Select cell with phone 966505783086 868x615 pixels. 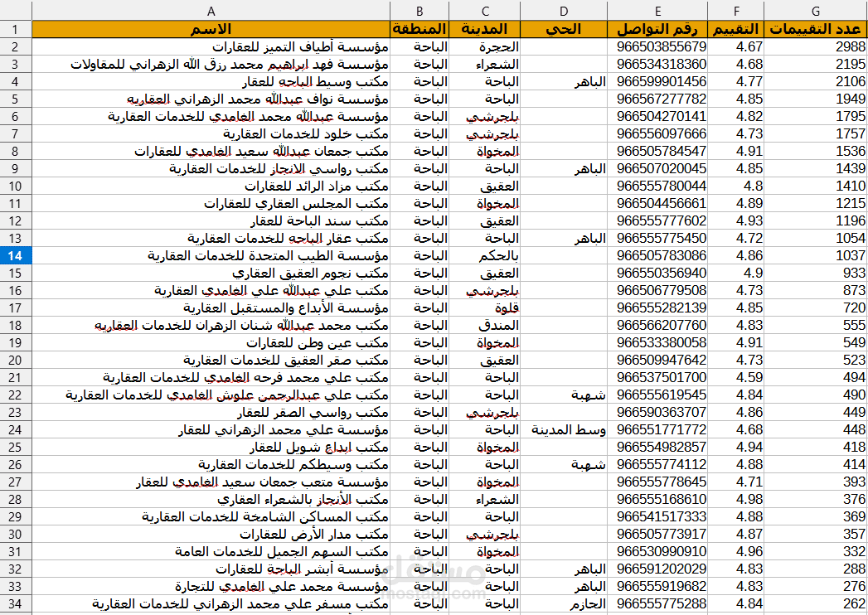(x=657, y=256)
